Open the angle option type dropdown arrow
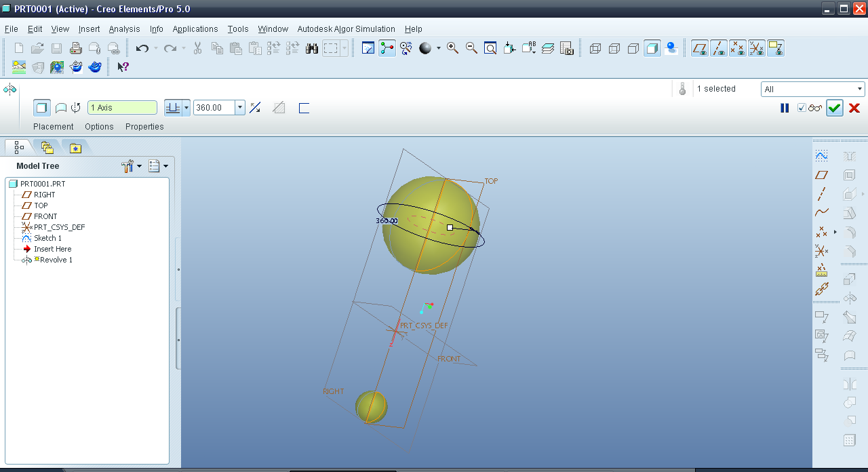The image size is (868, 472). 186,108
